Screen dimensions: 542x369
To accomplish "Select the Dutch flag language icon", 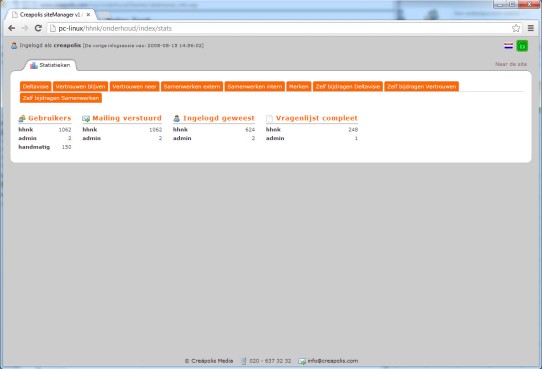I will click(x=508, y=46).
